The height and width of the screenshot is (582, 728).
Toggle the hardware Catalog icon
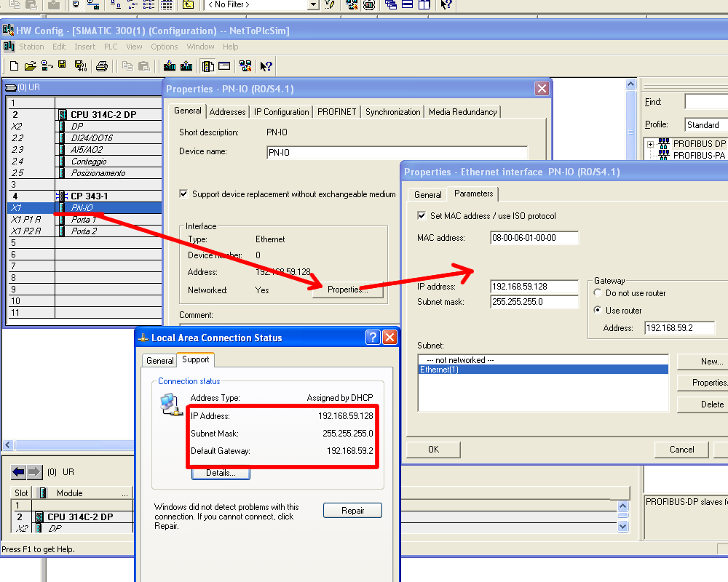(x=207, y=66)
